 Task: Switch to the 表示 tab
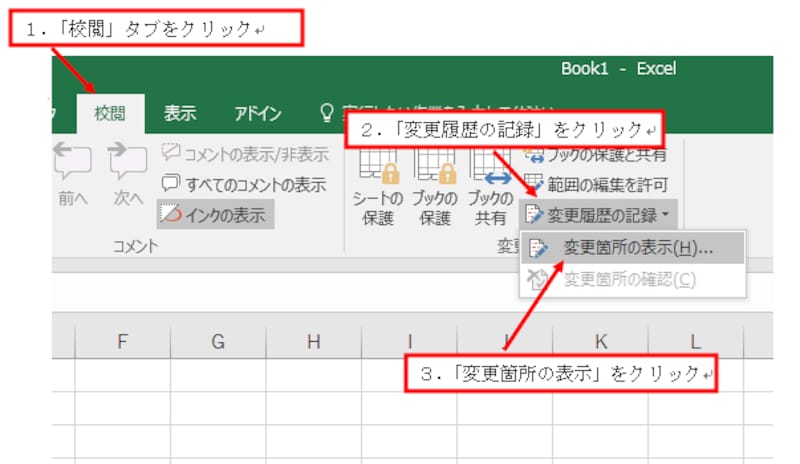point(180,113)
